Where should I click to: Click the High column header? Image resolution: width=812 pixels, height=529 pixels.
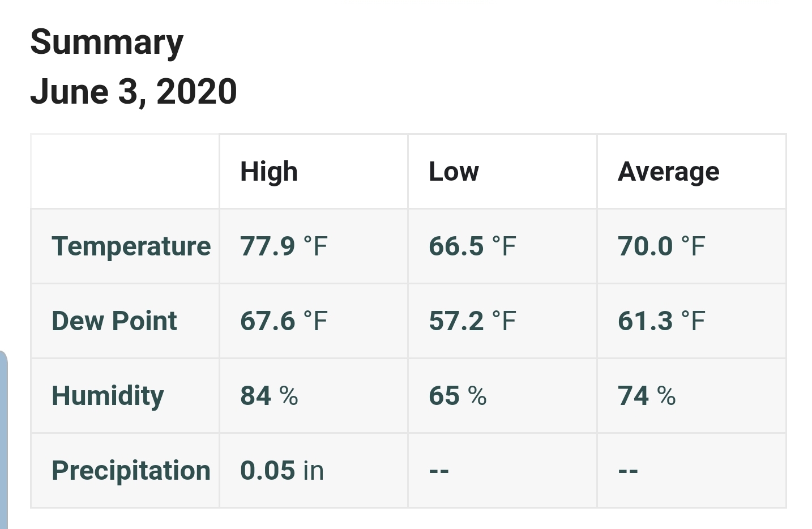[269, 172]
